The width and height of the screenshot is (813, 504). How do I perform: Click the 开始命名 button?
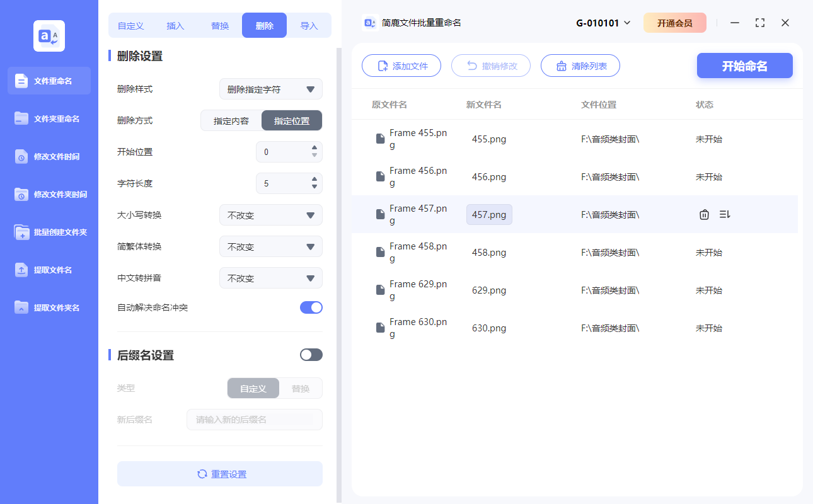pos(744,66)
